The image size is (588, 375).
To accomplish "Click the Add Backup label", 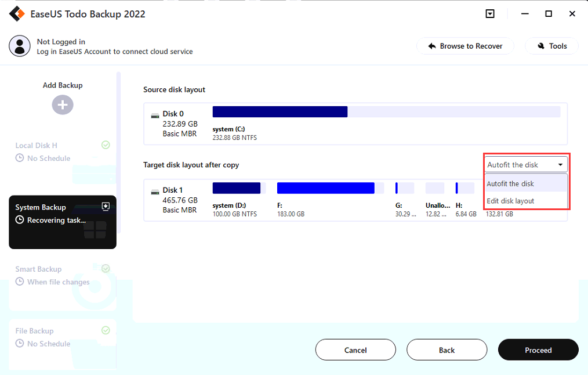I will [63, 85].
